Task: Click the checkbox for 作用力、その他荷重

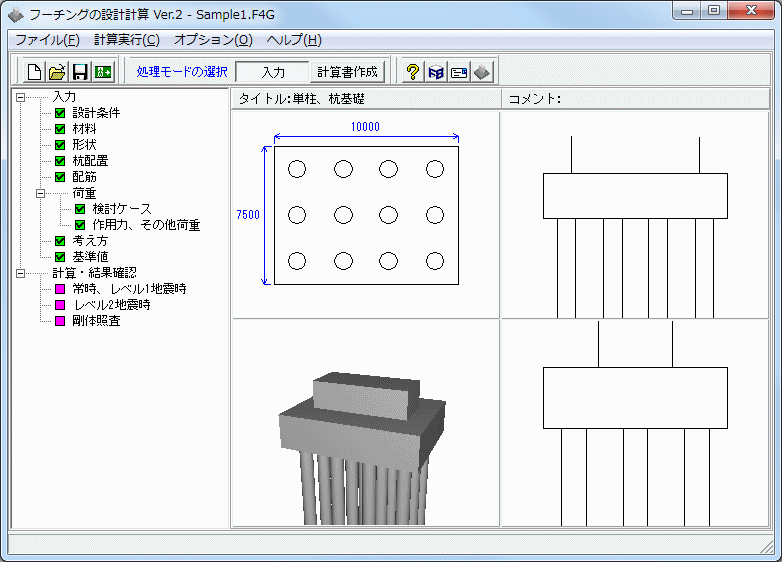Action: click(80, 225)
